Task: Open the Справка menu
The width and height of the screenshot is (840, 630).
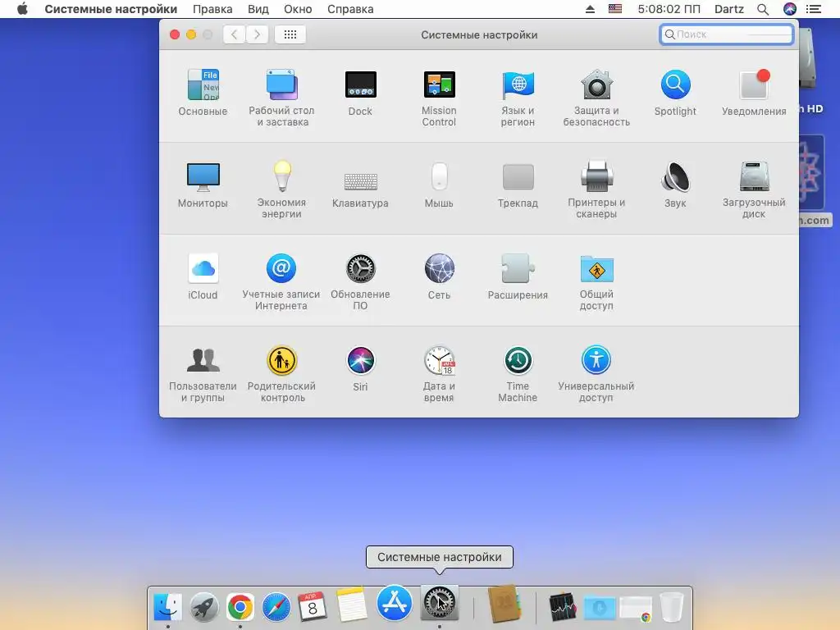Action: point(350,9)
